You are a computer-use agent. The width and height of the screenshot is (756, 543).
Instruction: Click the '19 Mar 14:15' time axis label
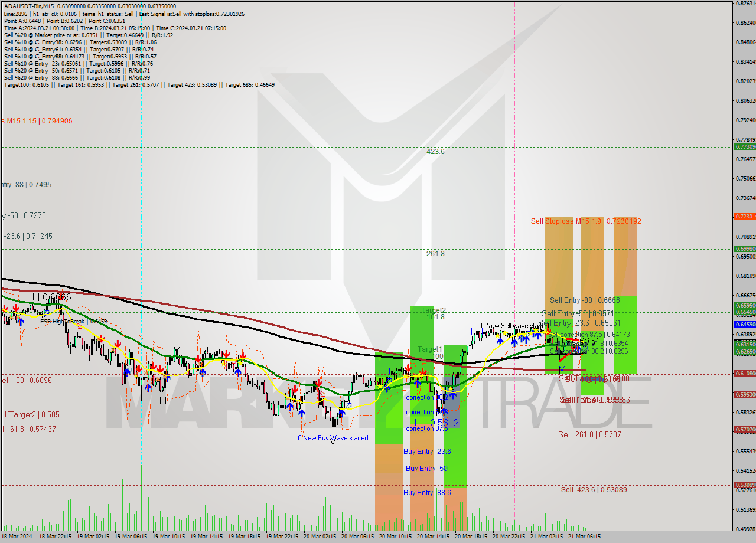tap(206, 537)
